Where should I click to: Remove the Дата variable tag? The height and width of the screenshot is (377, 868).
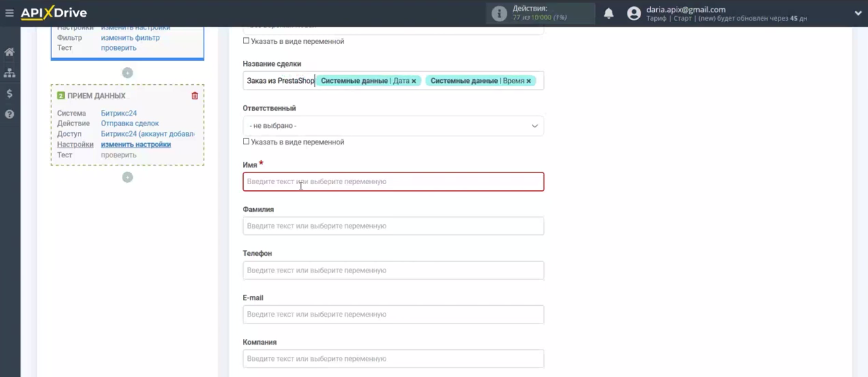414,81
